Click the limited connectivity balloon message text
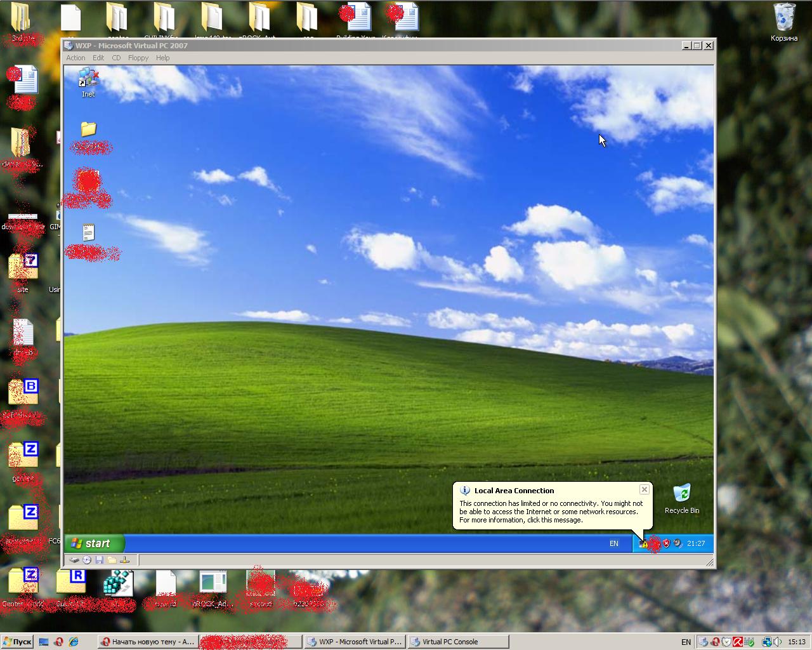Image resolution: width=812 pixels, height=650 pixels. [x=551, y=512]
